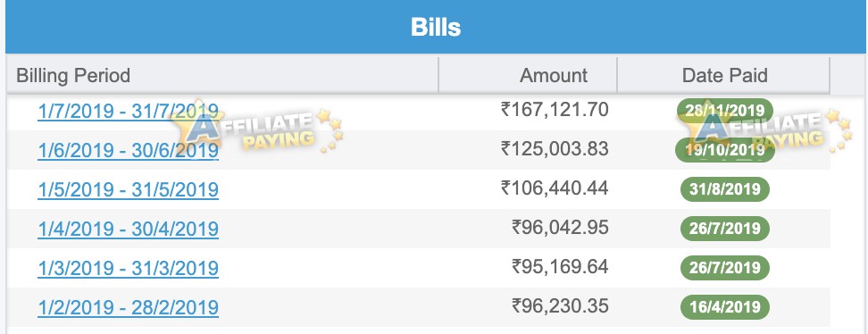Open the 1/5/2019 - 31/5/2019 billing period
This screenshot has height=334, width=868.
point(128,189)
